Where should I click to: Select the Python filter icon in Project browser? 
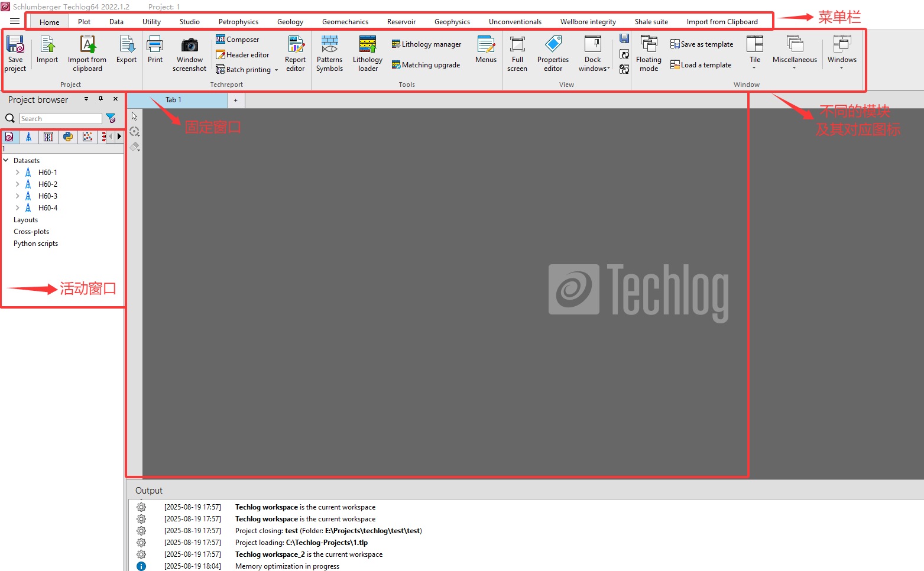point(68,137)
